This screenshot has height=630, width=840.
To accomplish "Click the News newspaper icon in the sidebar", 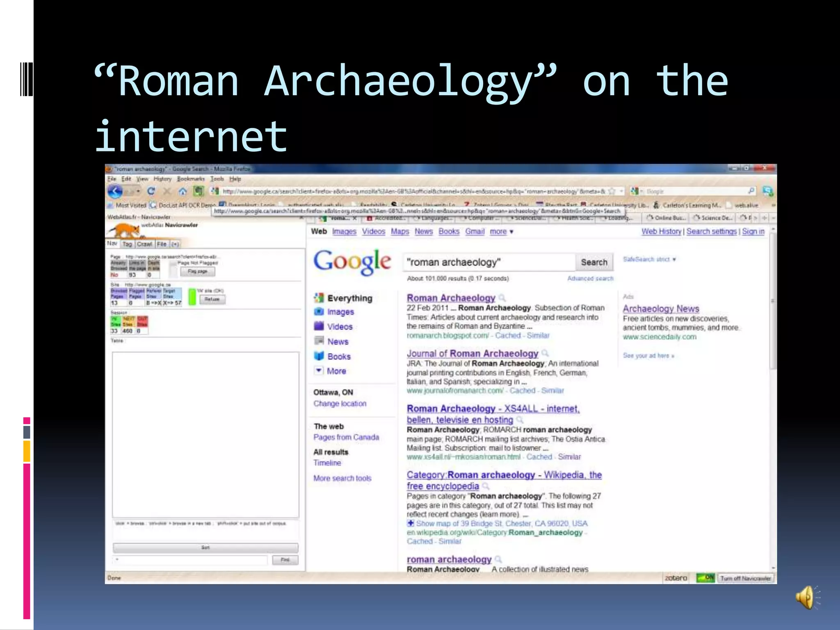I will pos(319,341).
